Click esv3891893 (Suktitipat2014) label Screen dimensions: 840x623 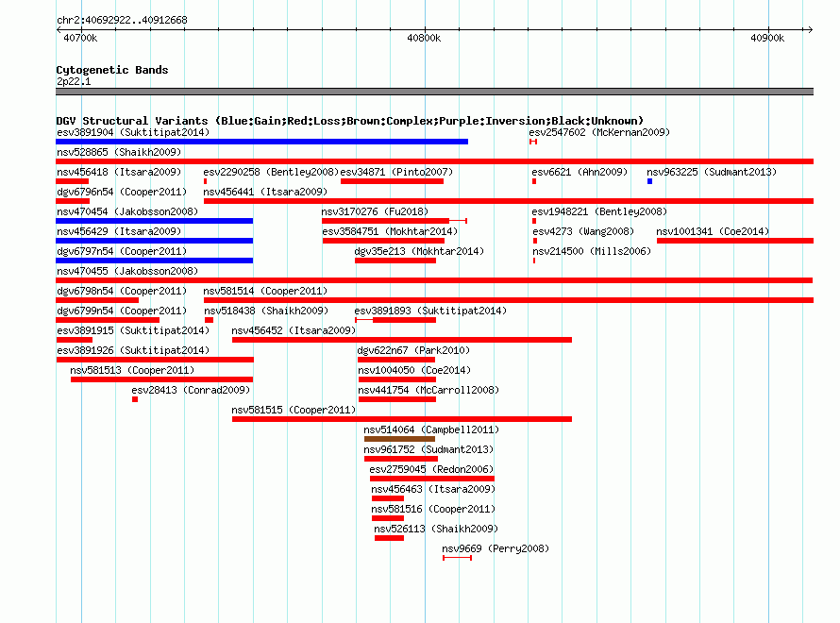(x=430, y=311)
